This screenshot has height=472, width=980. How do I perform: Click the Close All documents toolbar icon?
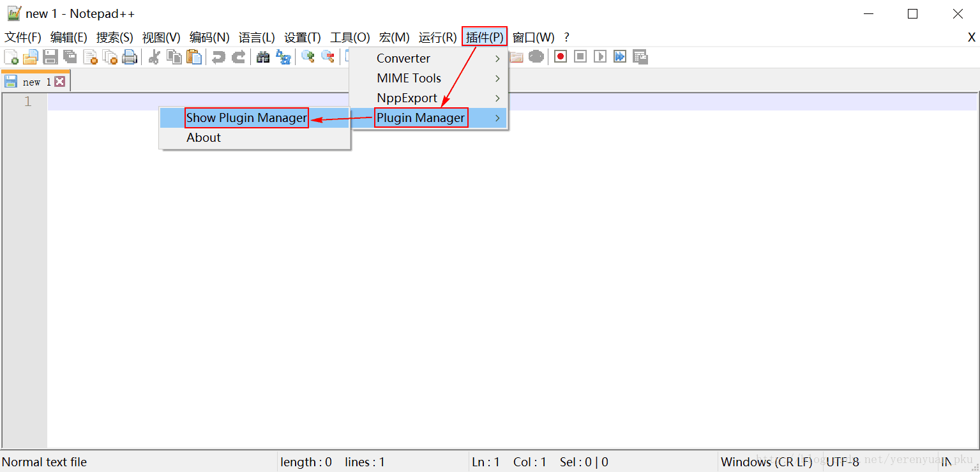pos(110,57)
